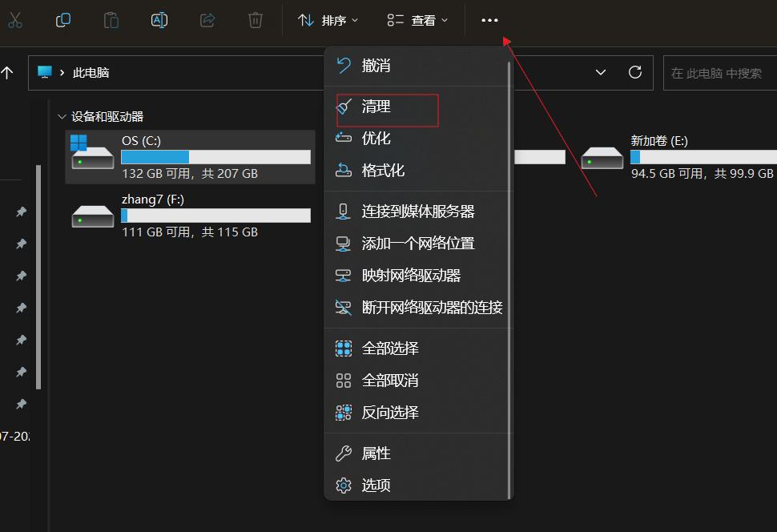This screenshot has height=532, width=777.
Task: Click the Share icon on the toolbar
Action: [207, 20]
